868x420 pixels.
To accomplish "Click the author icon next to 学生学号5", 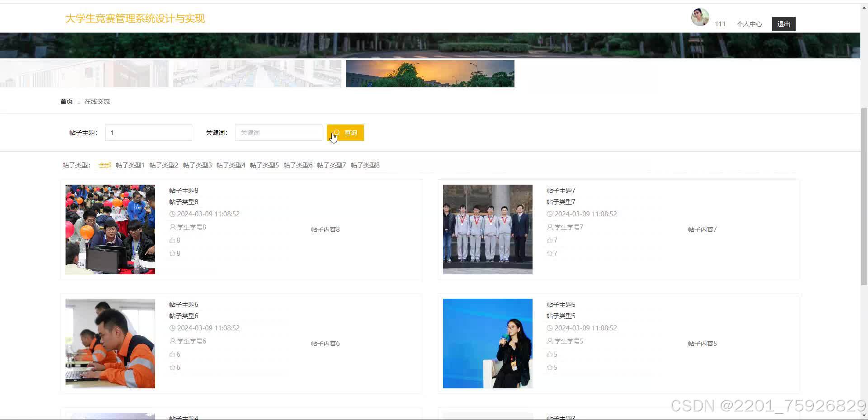I will pyautogui.click(x=549, y=341).
